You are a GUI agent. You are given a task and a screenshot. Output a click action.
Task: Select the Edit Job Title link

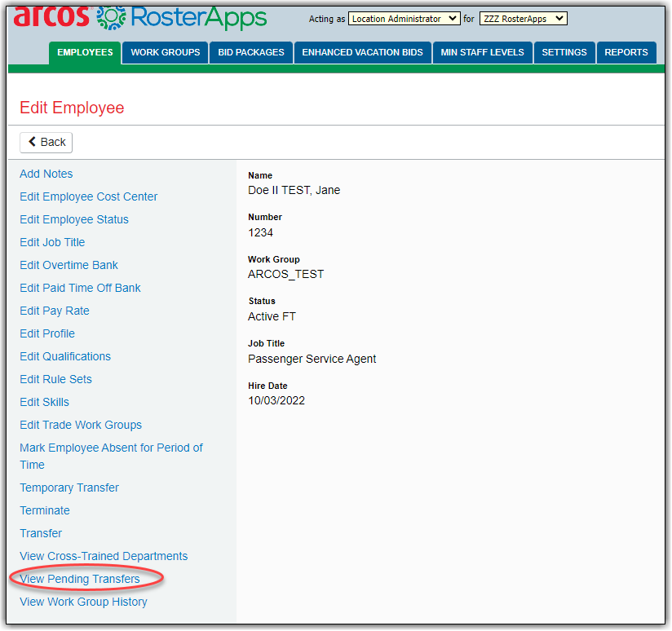52,242
